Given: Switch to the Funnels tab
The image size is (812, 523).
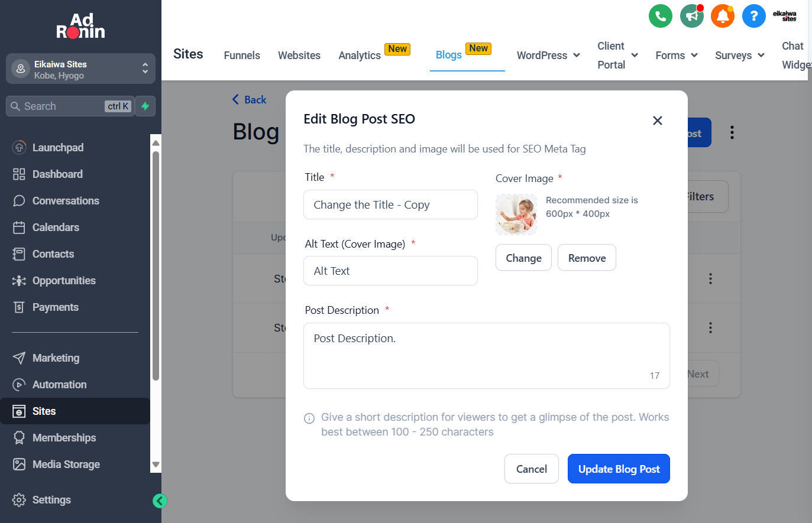Looking at the screenshot, I should click(x=242, y=55).
